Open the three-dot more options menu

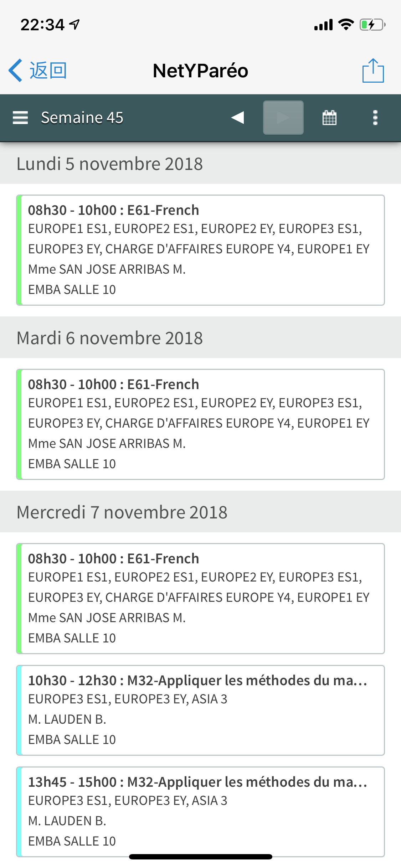[x=375, y=118]
